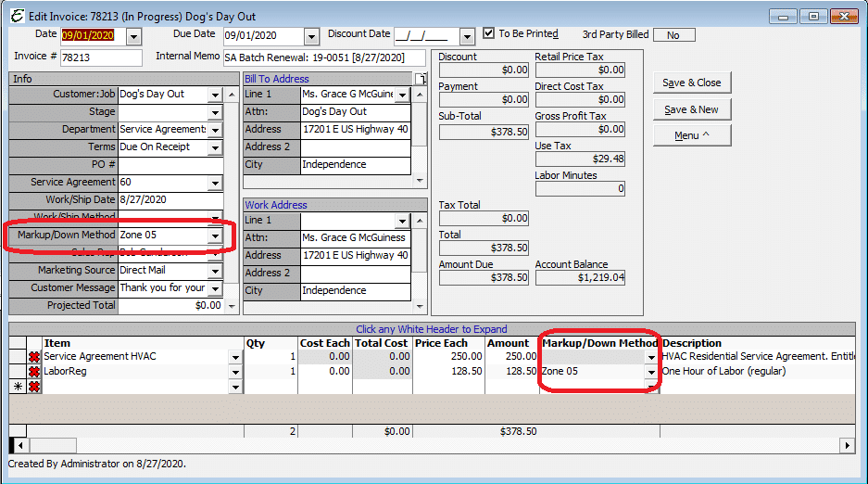
Task: Click the Work/Ship Date field
Action: click(170, 200)
